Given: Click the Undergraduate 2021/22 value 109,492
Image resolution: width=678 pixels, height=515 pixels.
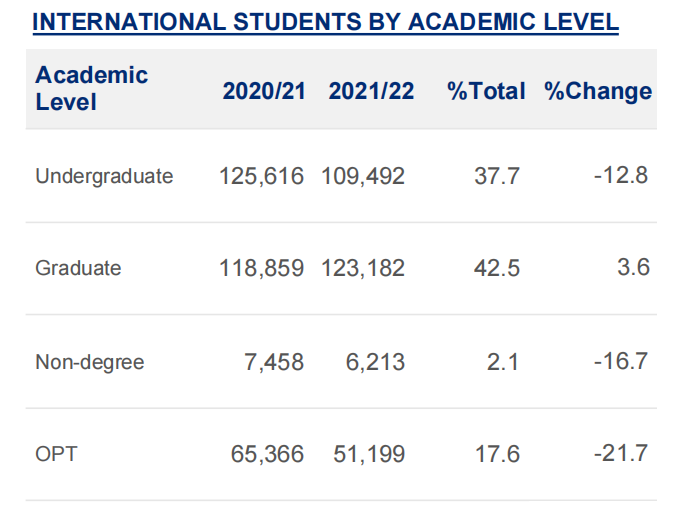Looking at the screenshot, I should click(x=363, y=176).
